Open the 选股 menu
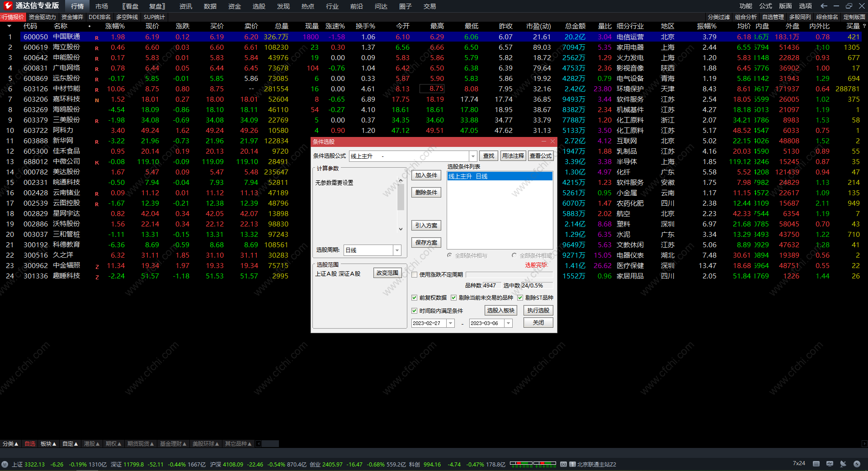Image resolution: width=868 pixels, height=471 pixels. [x=259, y=6]
